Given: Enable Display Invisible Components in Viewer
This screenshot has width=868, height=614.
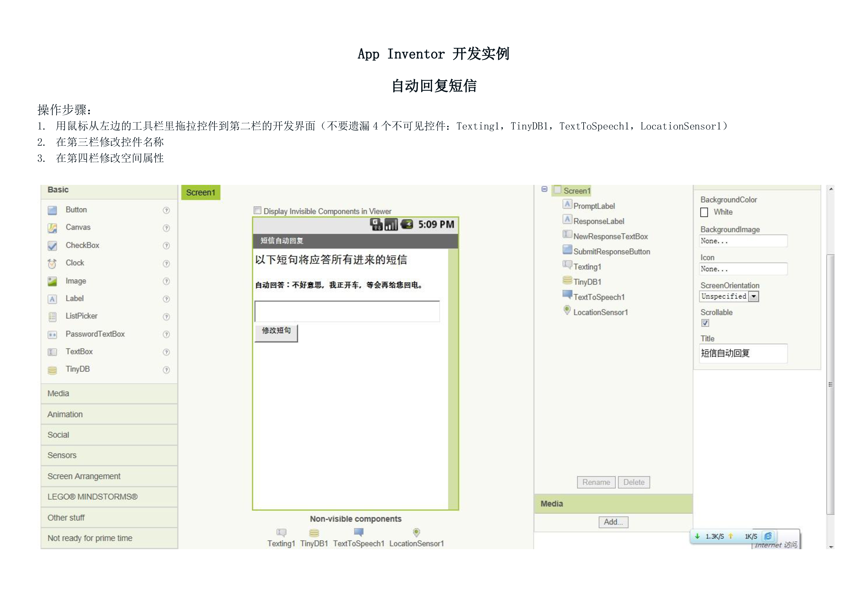Looking at the screenshot, I should (257, 211).
